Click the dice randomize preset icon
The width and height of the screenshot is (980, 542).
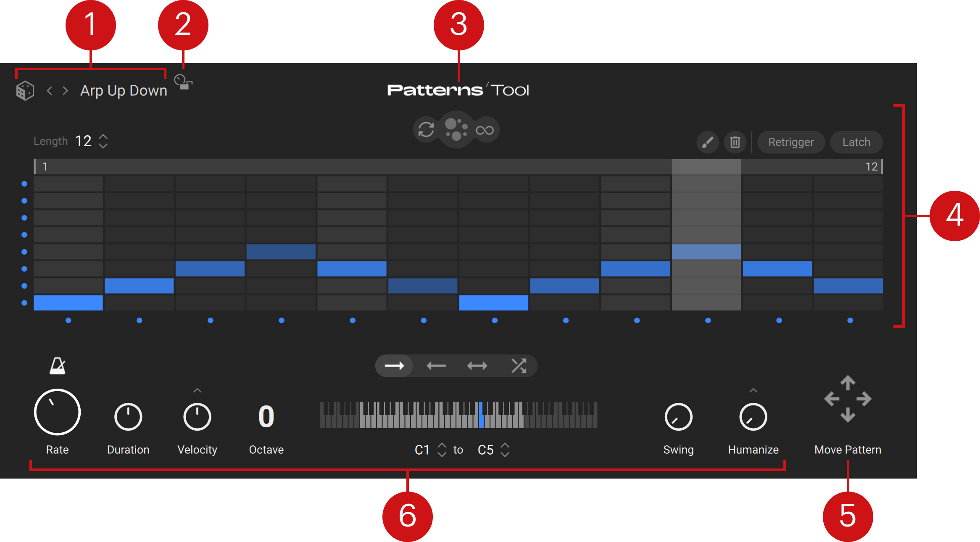click(x=25, y=90)
